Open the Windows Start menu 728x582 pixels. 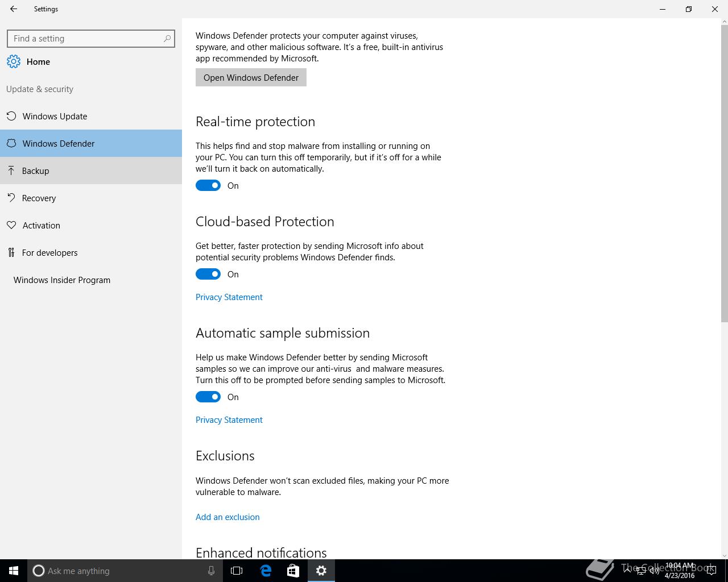(x=14, y=571)
